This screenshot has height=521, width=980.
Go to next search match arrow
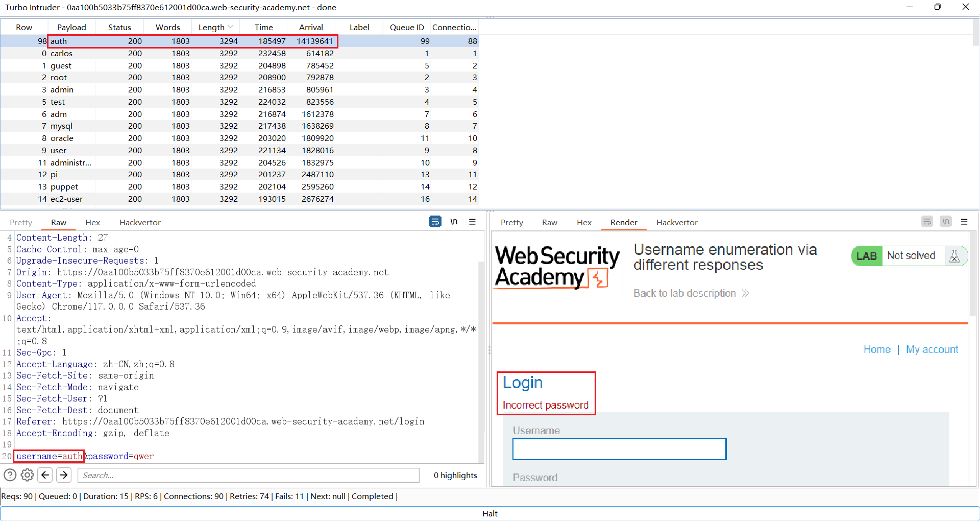tap(64, 475)
